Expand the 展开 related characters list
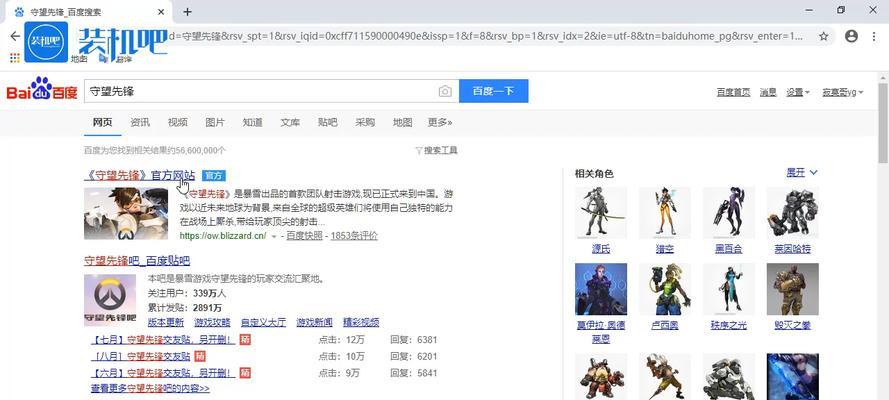This screenshot has height=400, width=889. [x=802, y=173]
